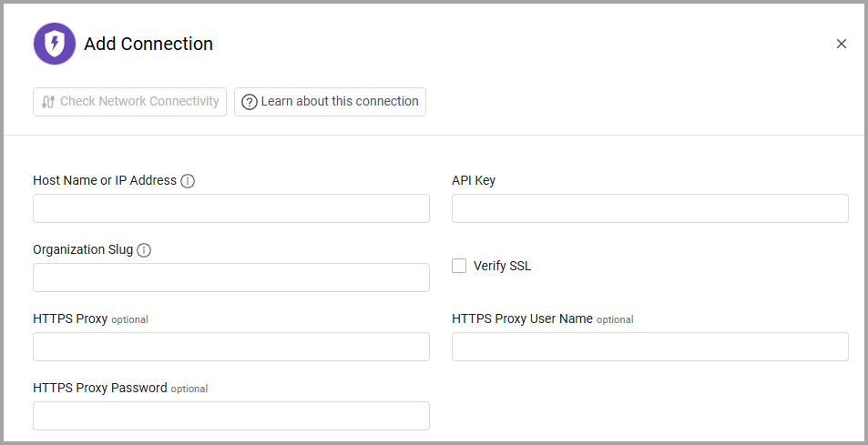The width and height of the screenshot is (868, 445).
Task: Click into the API Key field
Action: pyautogui.click(x=649, y=208)
